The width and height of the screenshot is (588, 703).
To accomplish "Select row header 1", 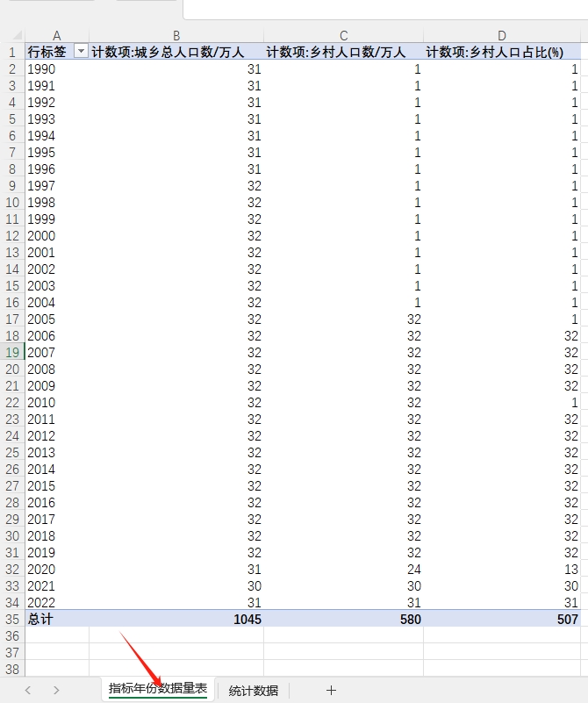I will point(12,52).
